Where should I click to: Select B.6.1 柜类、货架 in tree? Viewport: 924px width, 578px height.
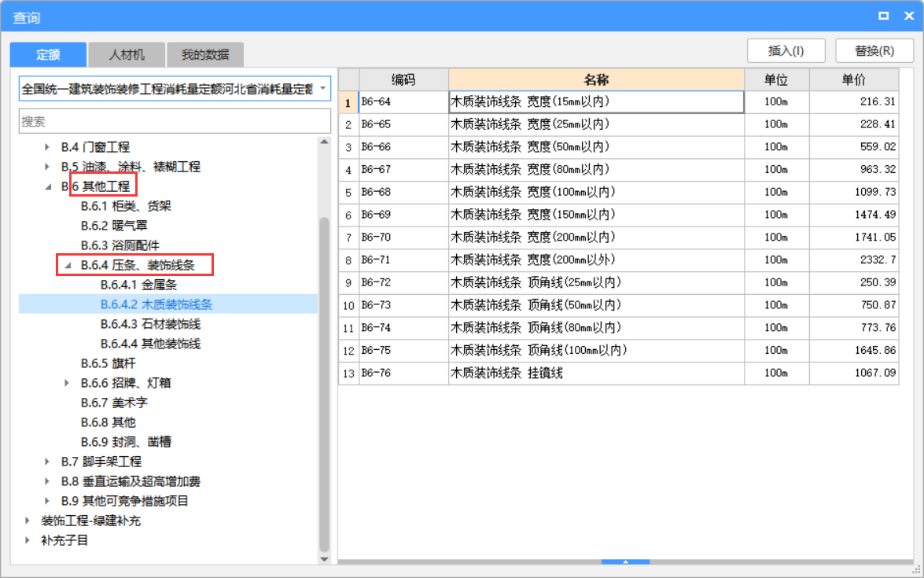point(126,206)
